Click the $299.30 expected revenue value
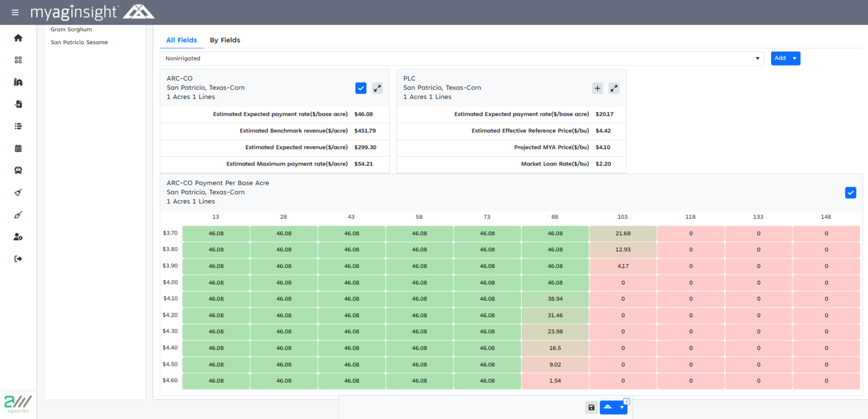Image resolution: width=868 pixels, height=419 pixels. point(365,148)
